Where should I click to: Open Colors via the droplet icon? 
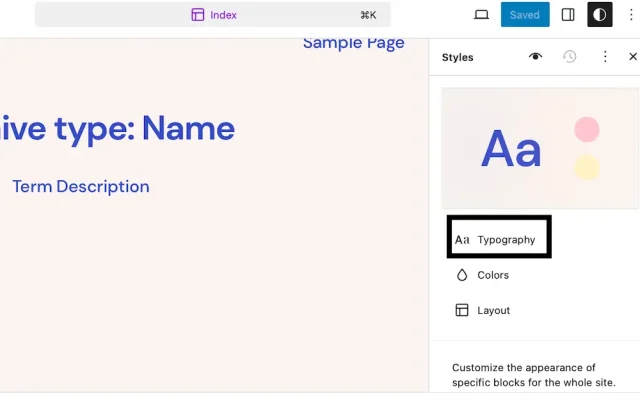[x=462, y=275]
